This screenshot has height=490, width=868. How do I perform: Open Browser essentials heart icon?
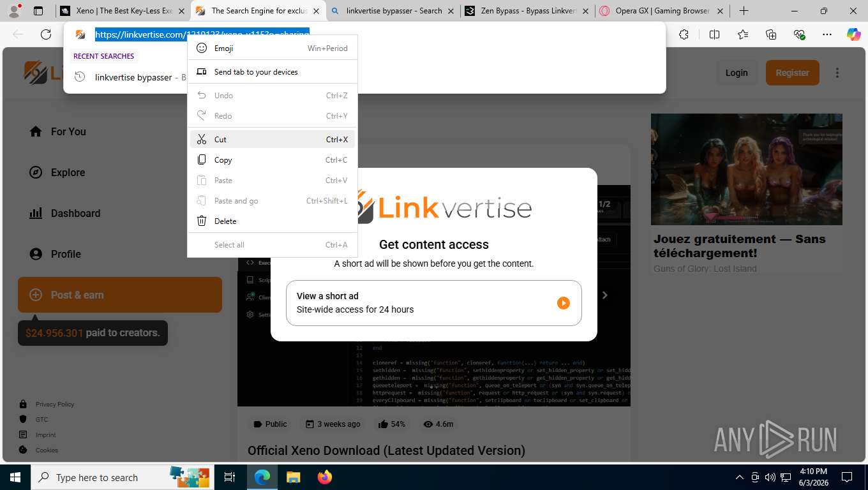click(x=799, y=34)
